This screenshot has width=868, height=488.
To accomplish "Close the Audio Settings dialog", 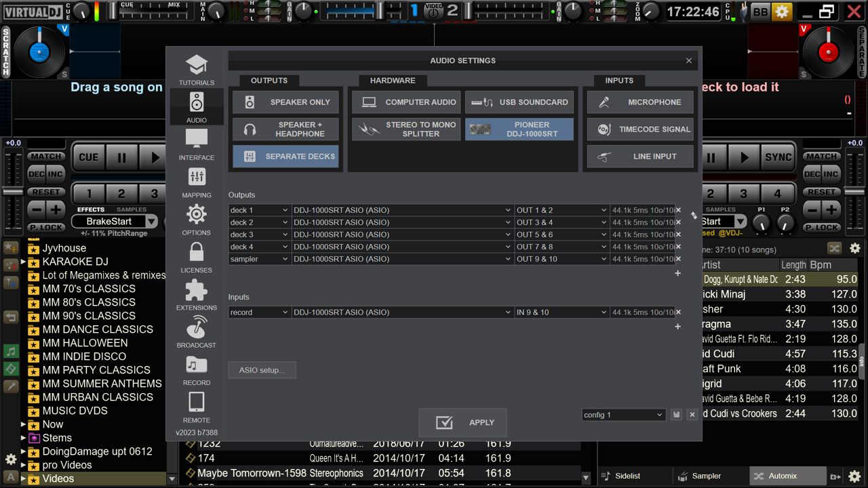I will [x=689, y=60].
